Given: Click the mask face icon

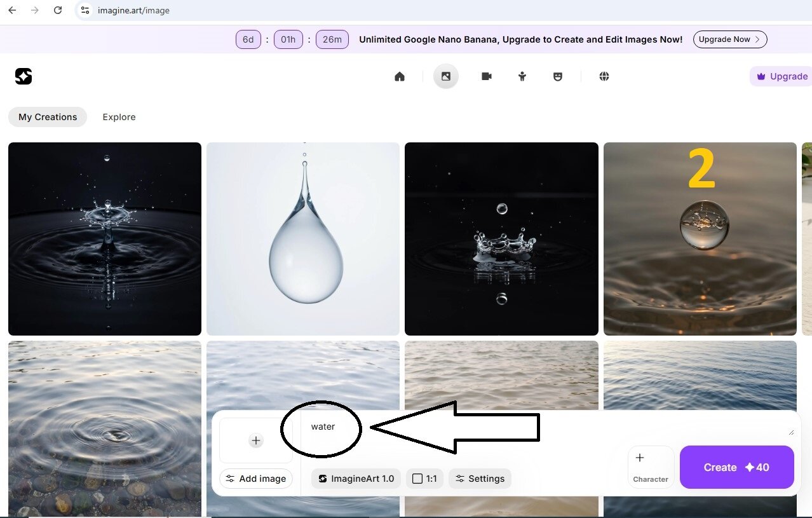Looking at the screenshot, I should click(x=558, y=76).
